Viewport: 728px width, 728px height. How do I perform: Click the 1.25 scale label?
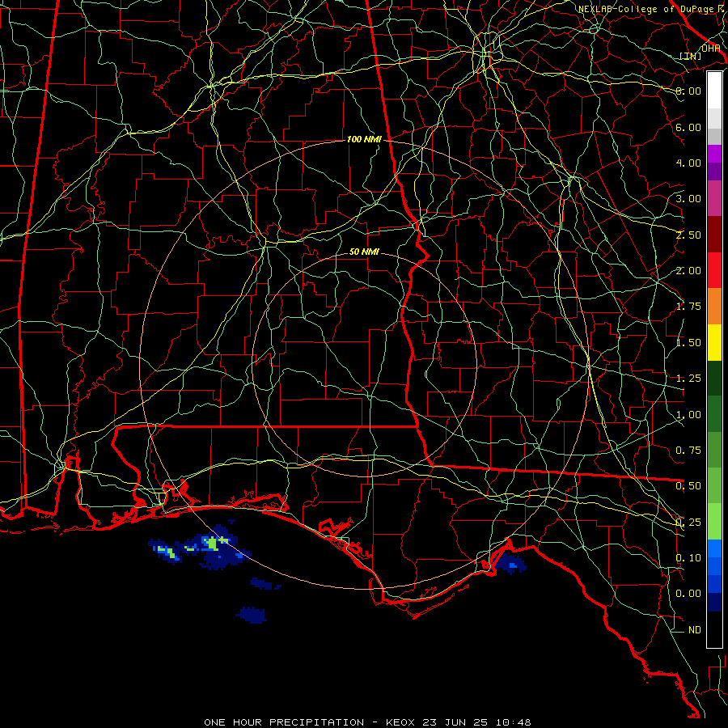(x=688, y=379)
